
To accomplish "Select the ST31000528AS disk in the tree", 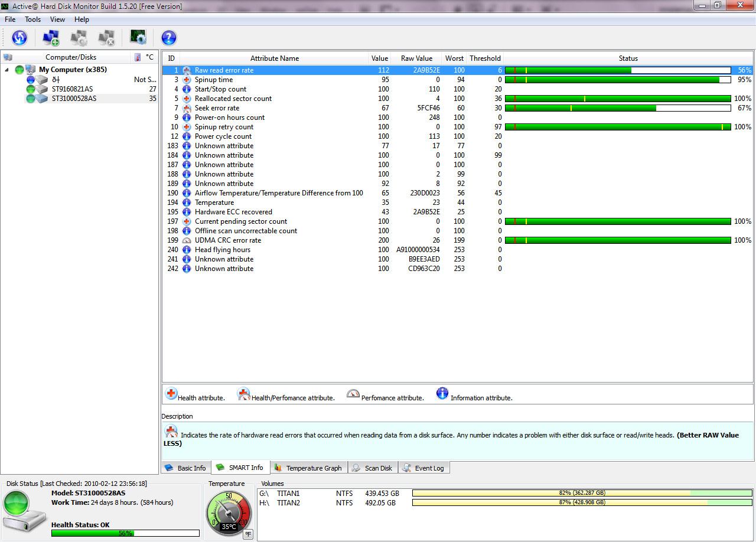I will [74, 99].
